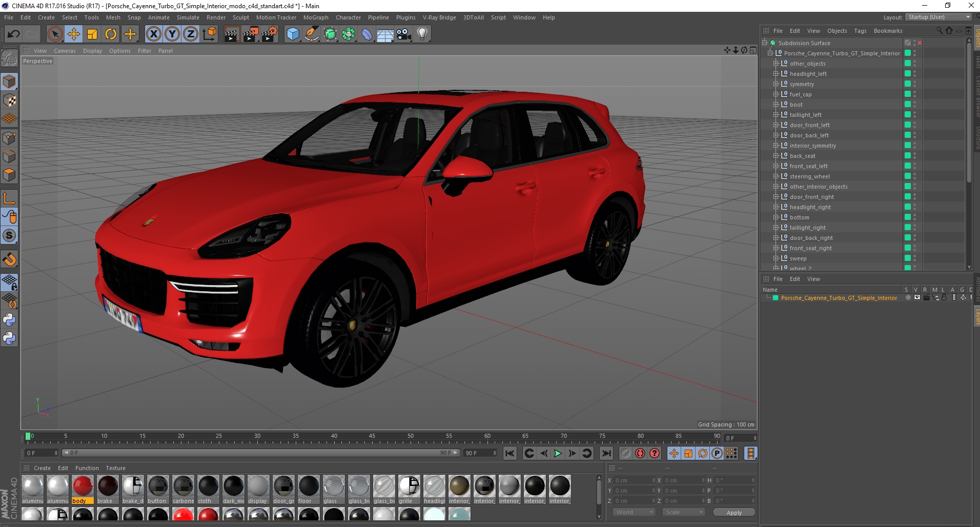The height and width of the screenshot is (527, 980).
Task: Click Render View clapperboard icon
Action: [232, 34]
